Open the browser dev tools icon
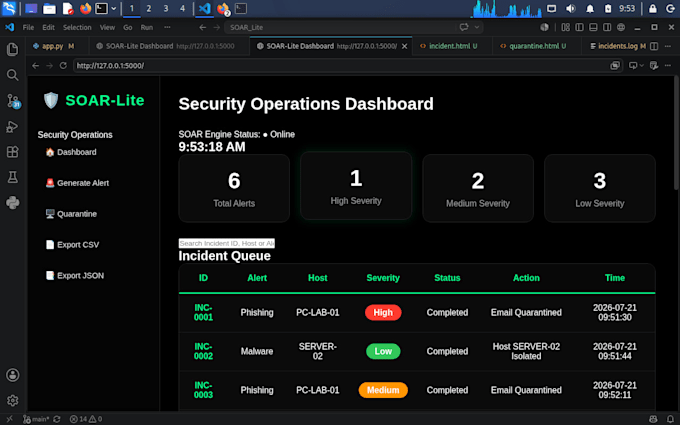The height and width of the screenshot is (425, 680). click(x=654, y=65)
